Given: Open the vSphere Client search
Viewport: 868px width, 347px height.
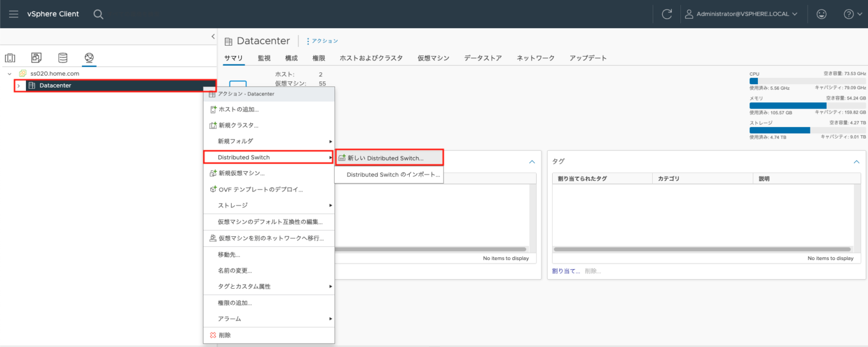Looking at the screenshot, I should [x=98, y=14].
